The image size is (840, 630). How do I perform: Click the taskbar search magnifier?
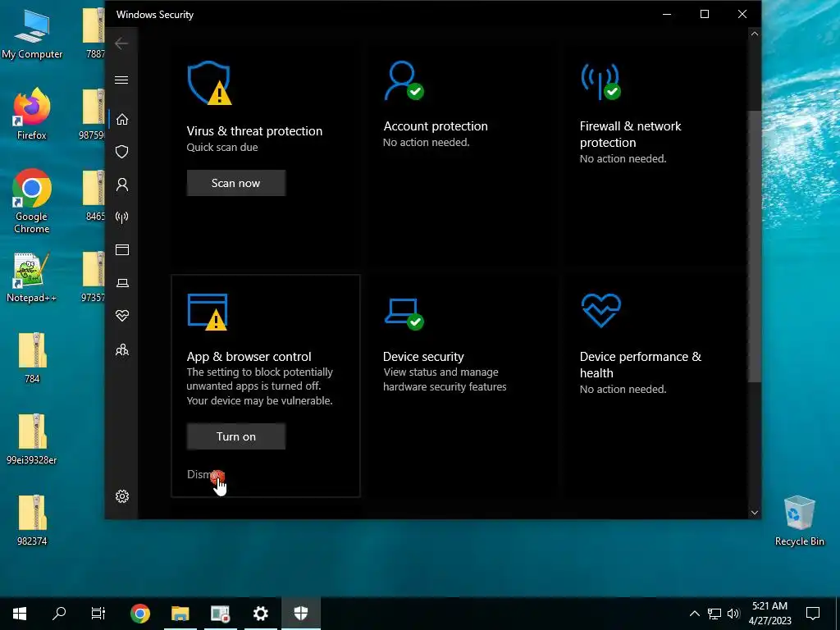coord(59,614)
